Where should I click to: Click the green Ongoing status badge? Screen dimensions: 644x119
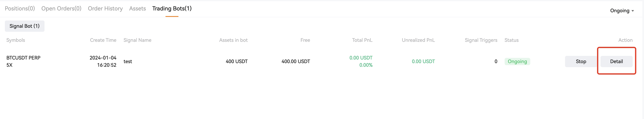tap(517, 61)
